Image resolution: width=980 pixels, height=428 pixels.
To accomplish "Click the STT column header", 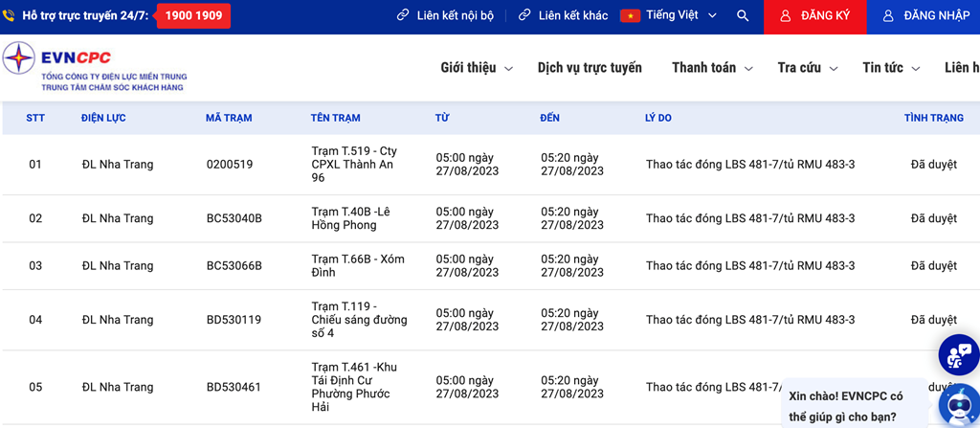I will pyautogui.click(x=35, y=118).
